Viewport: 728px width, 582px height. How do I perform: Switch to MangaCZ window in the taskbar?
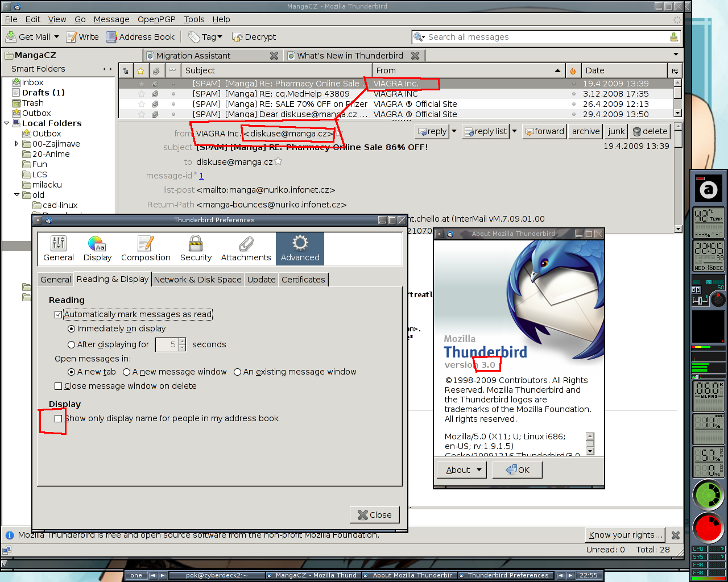click(312, 575)
